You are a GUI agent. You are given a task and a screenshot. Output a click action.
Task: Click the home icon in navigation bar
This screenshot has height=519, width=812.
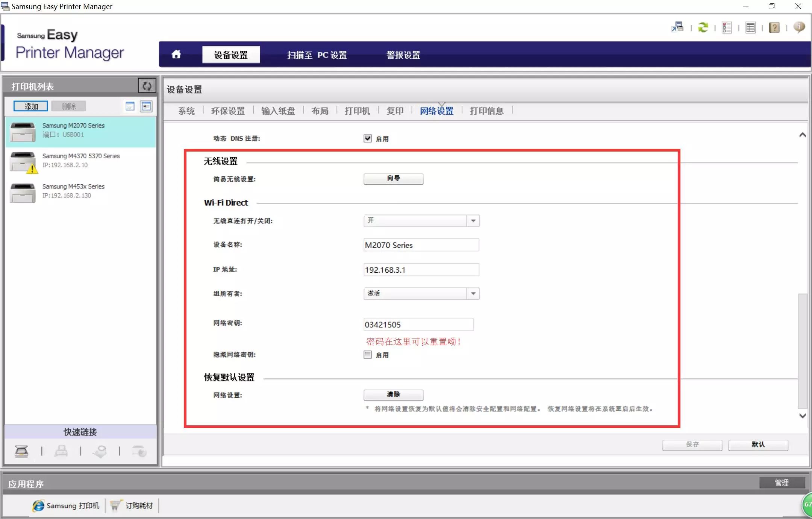[x=176, y=55]
